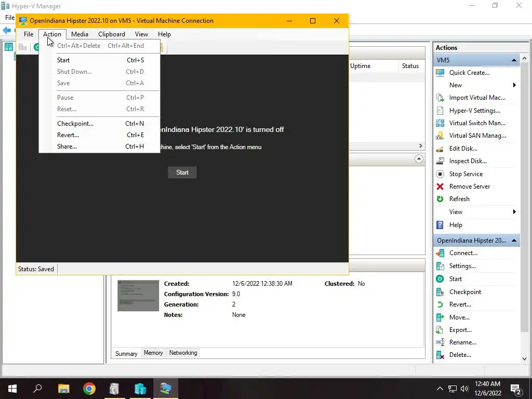
Task: Choose Start from the Action menu
Action: (x=99, y=60)
